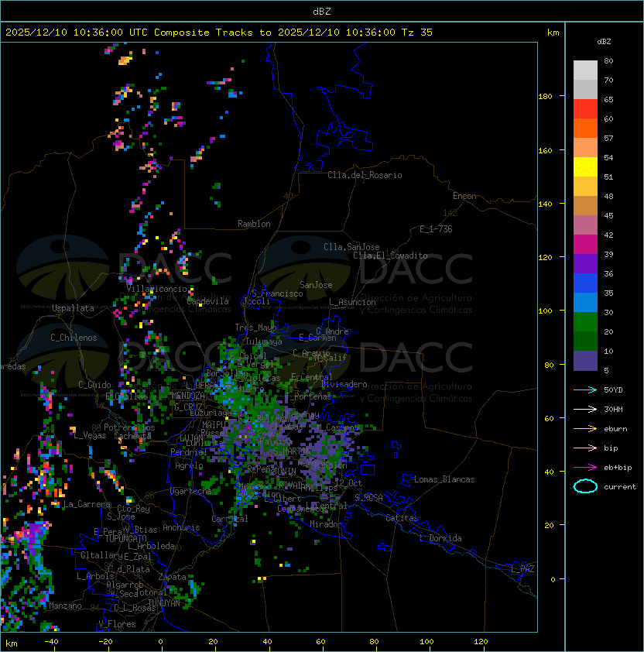Pick the magenta 42–39 dBZ color swatch

point(585,245)
